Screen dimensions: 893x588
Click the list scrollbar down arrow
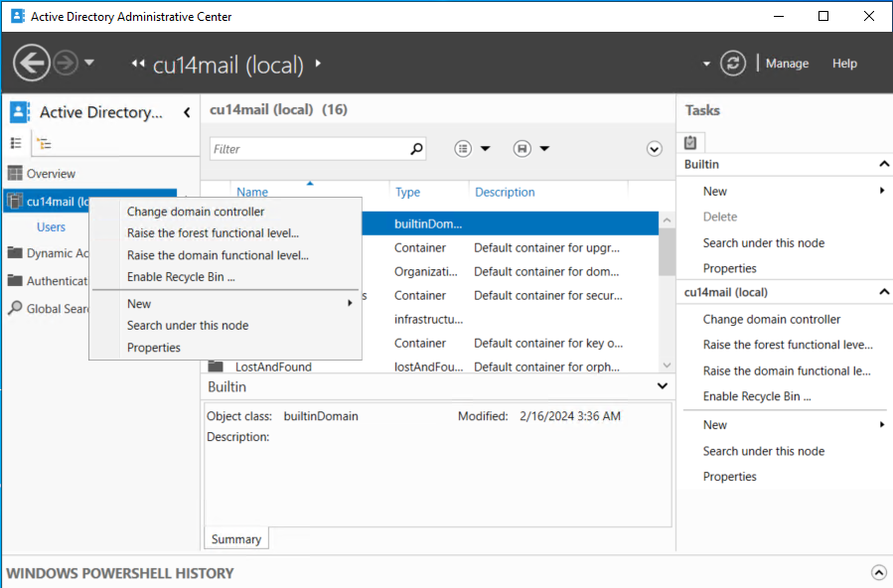[667, 365]
